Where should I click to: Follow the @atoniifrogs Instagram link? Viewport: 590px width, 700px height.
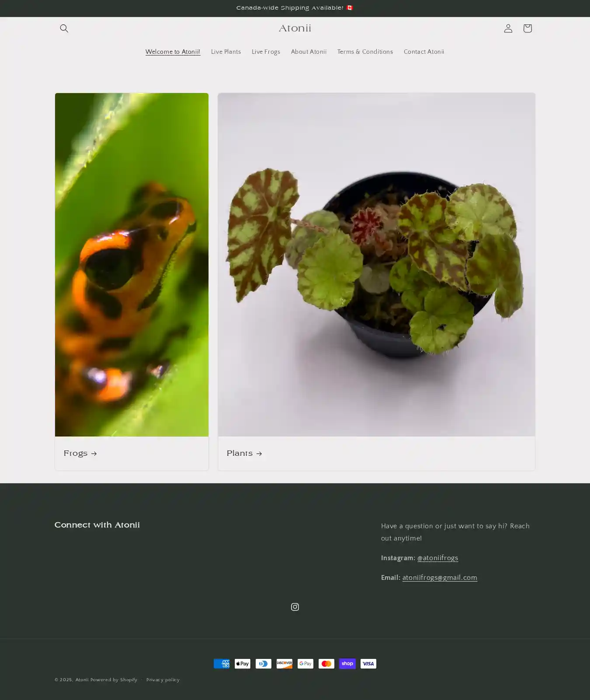click(437, 558)
